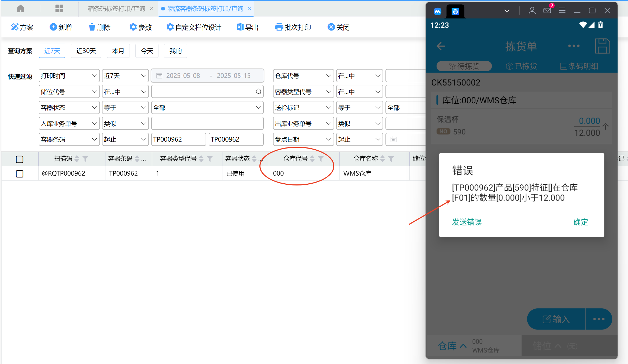
Task: Switch to the 已拣货 tab
Action: point(522,66)
